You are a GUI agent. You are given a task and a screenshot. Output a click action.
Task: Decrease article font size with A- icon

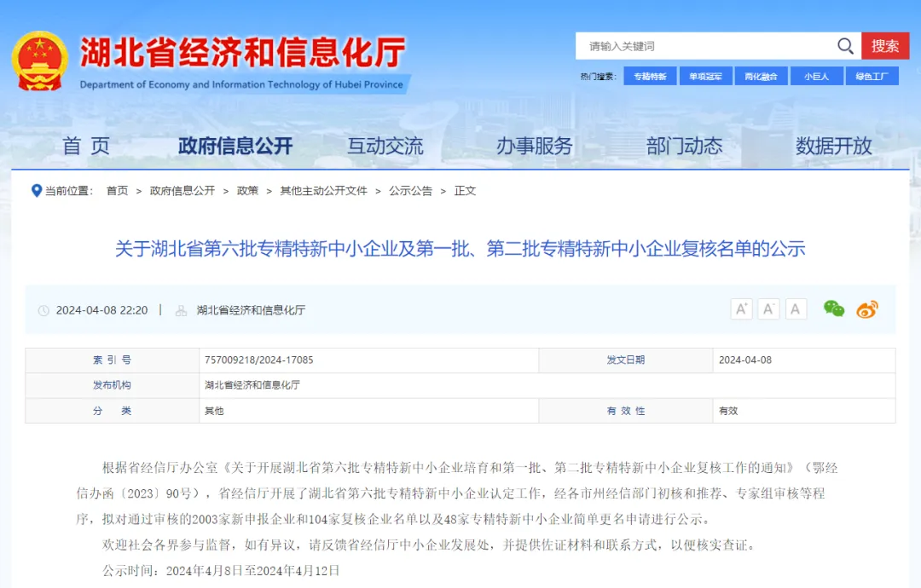tap(768, 309)
